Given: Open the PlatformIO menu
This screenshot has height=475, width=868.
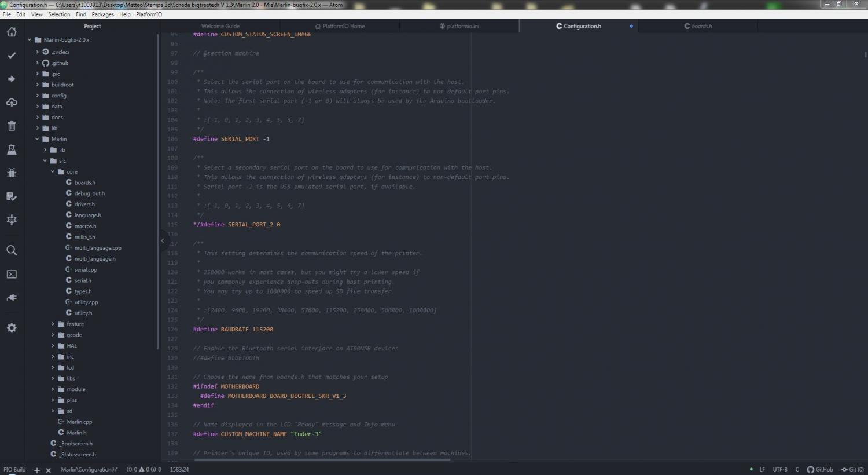Looking at the screenshot, I should (149, 14).
